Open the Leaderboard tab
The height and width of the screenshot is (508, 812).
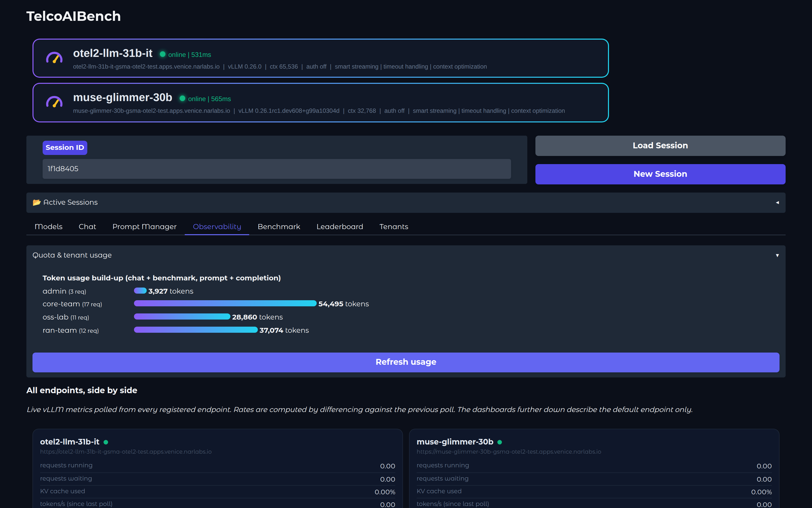340,227
